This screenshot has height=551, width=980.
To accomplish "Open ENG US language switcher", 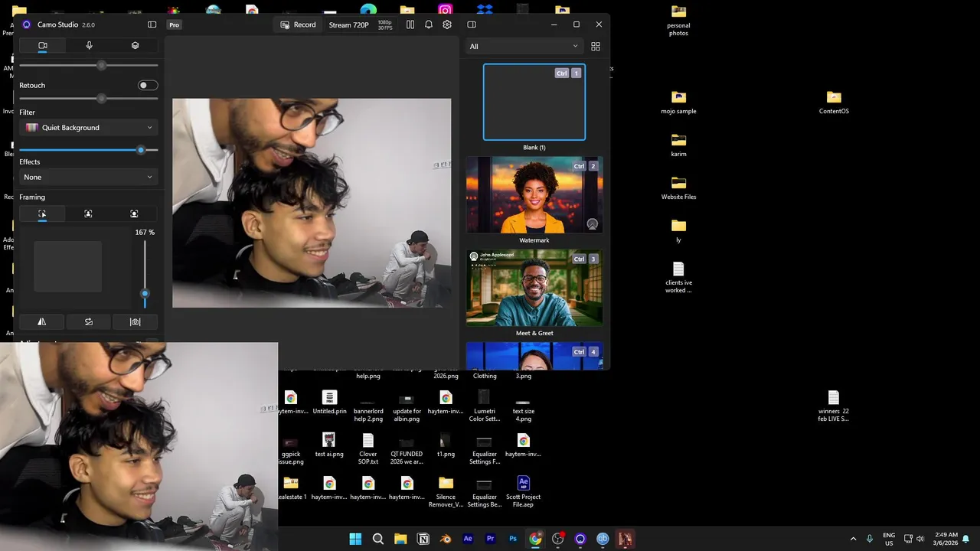I will click(x=889, y=539).
